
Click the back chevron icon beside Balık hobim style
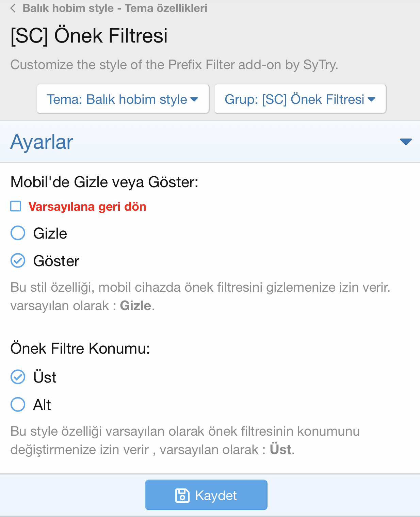(x=13, y=8)
